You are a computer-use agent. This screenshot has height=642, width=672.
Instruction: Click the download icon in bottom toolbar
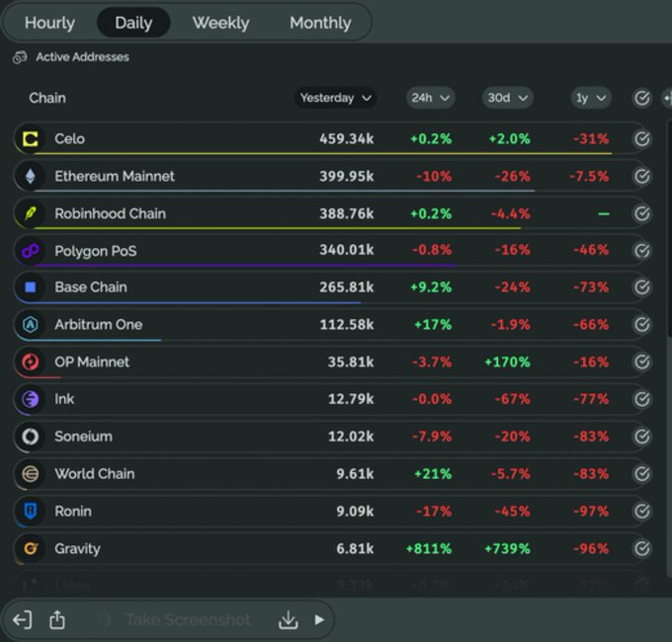point(288,619)
